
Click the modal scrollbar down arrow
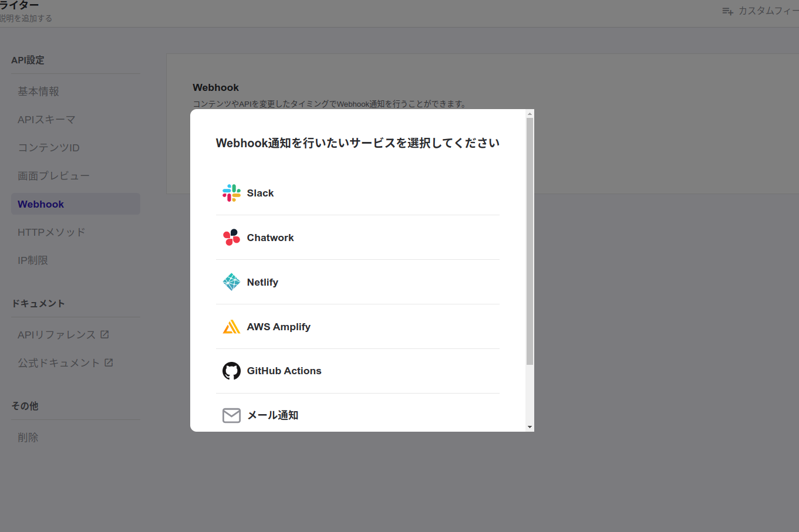tap(530, 427)
